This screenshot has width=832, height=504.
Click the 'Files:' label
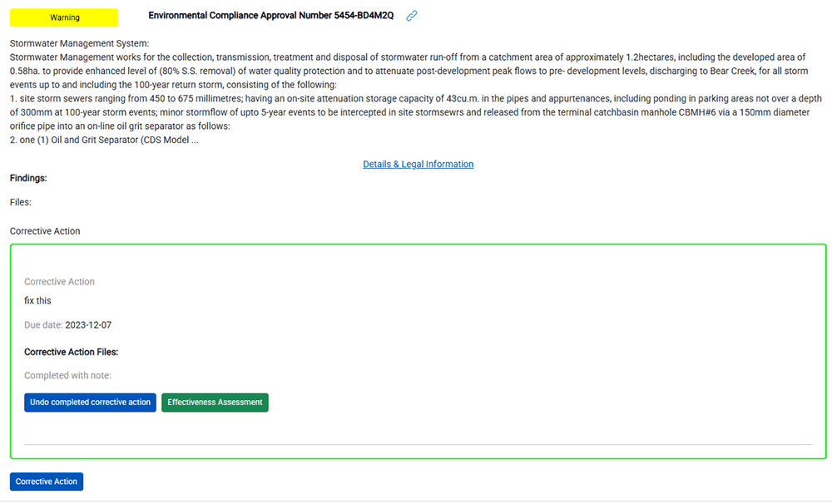pyautogui.click(x=20, y=202)
